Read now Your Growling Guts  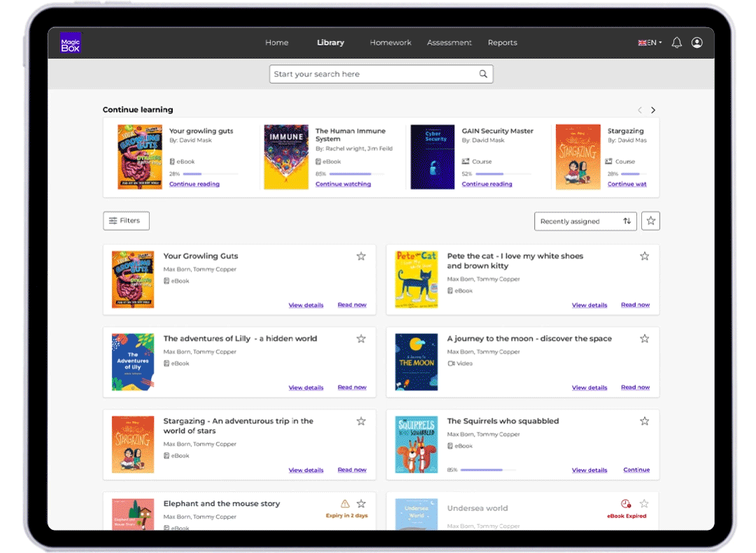tap(352, 304)
